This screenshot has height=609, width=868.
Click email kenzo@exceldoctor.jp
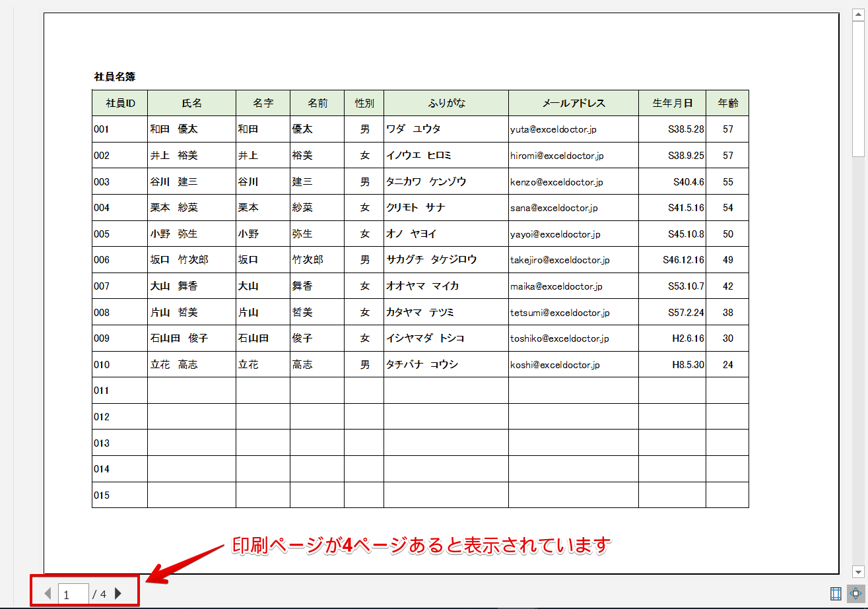(556, 182)
